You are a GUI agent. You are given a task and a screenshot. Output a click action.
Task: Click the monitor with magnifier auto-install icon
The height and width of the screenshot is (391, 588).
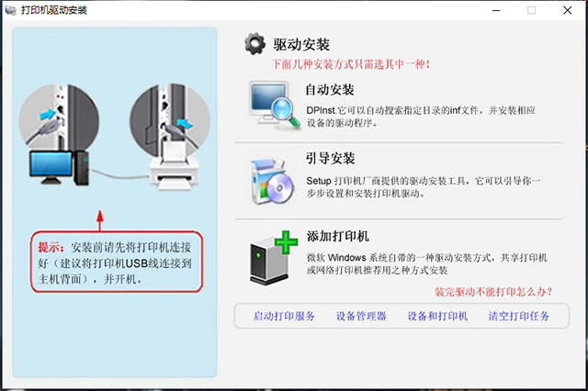[x=275, y=106]
